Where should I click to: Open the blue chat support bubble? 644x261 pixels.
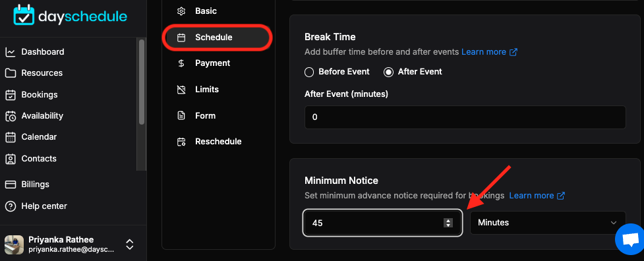[630, 240]
